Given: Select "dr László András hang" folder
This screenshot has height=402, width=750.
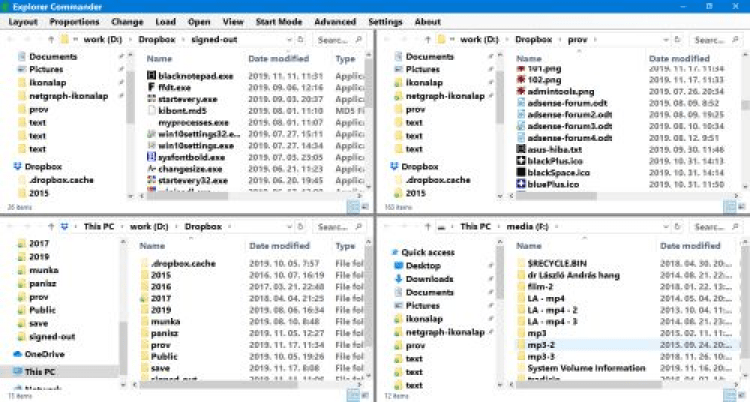Looking at the screenshot, I should [573, 275].
